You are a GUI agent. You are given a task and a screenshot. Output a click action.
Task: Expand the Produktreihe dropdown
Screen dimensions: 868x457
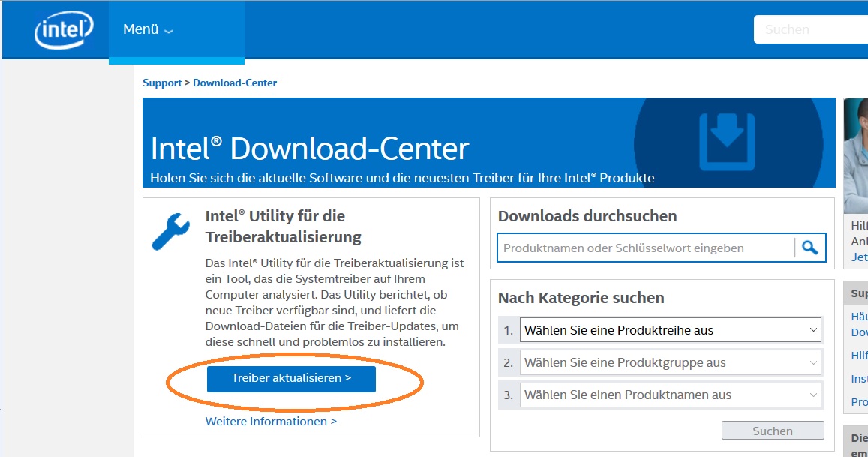point(670,331)
